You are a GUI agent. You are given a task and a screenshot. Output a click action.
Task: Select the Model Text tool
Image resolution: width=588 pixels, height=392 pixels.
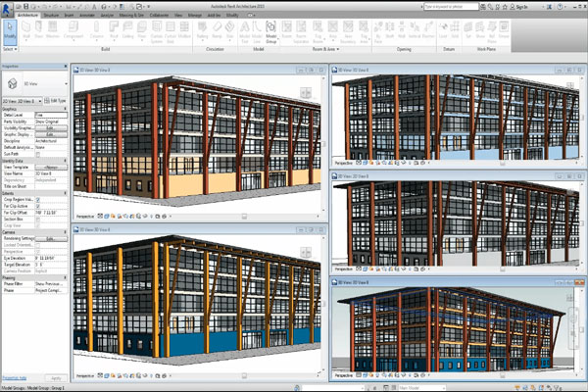coord(244,31)
